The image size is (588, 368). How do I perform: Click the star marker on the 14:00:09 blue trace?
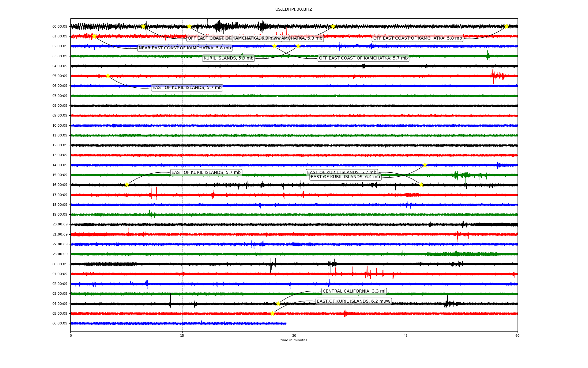424,165
